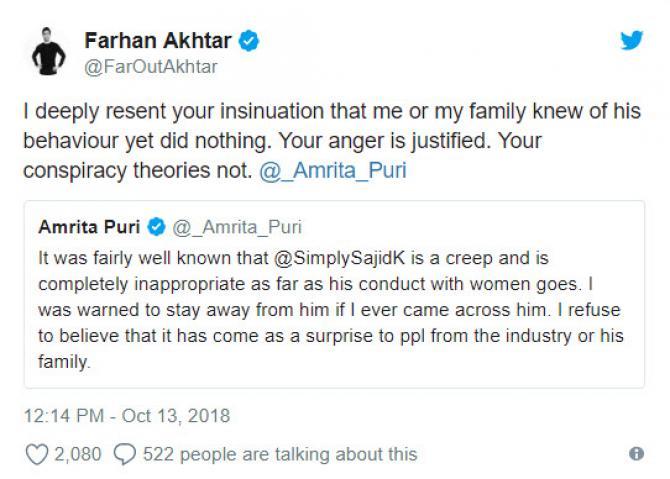Image resolution: width=670 pixels, height=479 pixels.
Task: Open the @FarOutAkhtar handle
Action: click(x=151, y=67)
